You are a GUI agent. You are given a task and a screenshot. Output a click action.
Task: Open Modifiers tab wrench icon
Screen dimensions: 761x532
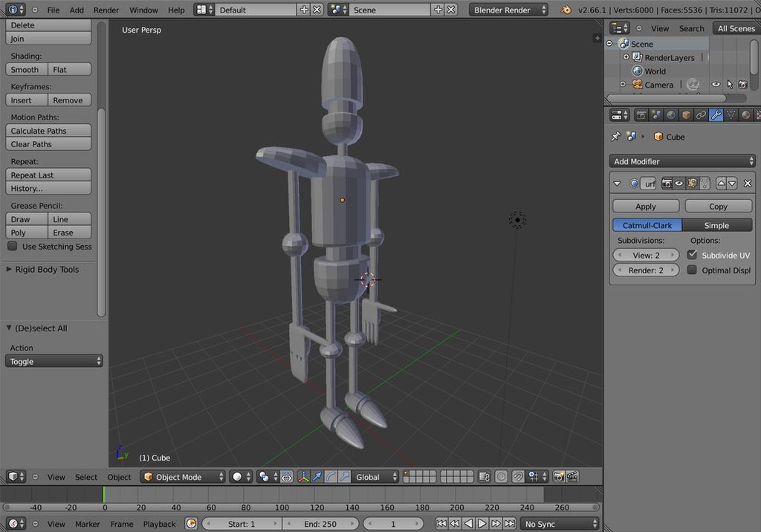pos(716,115)
